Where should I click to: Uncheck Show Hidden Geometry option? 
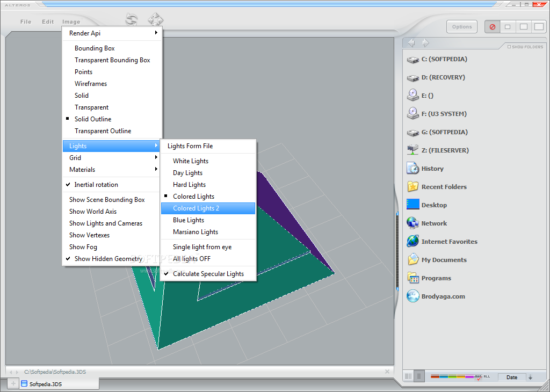pos(112,258)
